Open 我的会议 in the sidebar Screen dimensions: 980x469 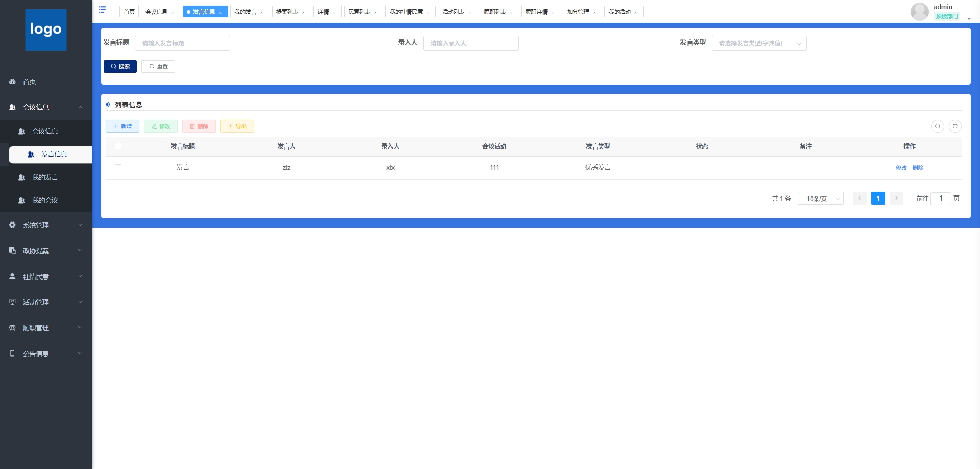coord(46,200)
